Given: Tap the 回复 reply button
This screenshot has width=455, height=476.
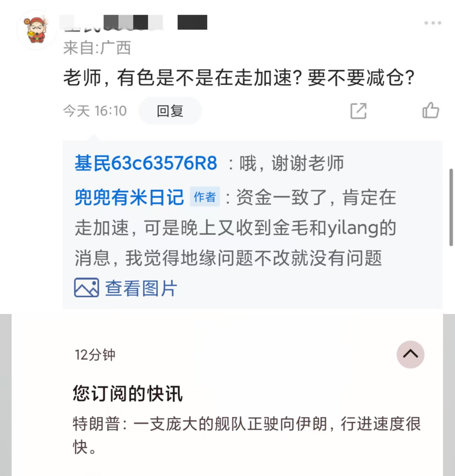Looking at the screenshot, I should [x=170, y=111].
